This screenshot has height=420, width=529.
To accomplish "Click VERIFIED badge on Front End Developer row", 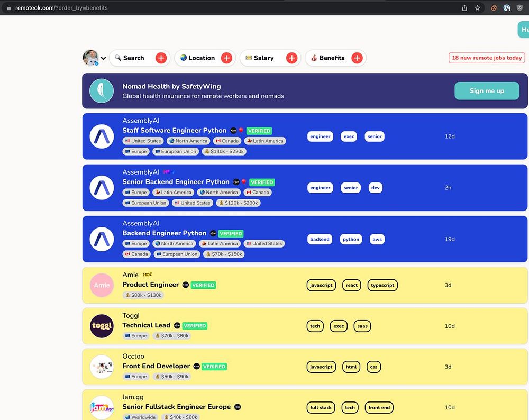I will pyautogui.click(x=214, y=367).
